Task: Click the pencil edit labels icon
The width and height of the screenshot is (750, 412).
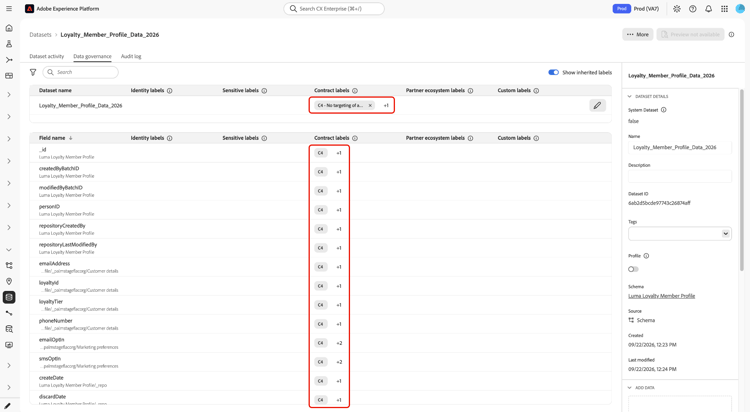Action: point(597,105)
